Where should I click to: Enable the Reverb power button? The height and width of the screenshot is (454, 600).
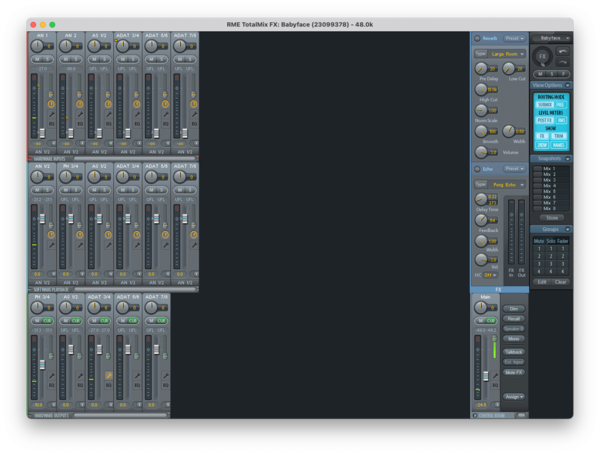[x=477, y=38]
